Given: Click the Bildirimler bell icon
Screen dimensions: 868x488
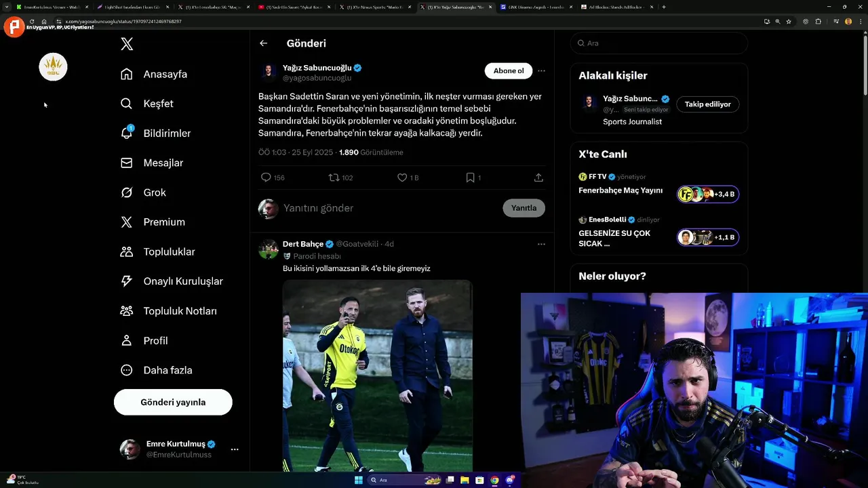Looking at the screenshot, I should (x=127, y=133).
